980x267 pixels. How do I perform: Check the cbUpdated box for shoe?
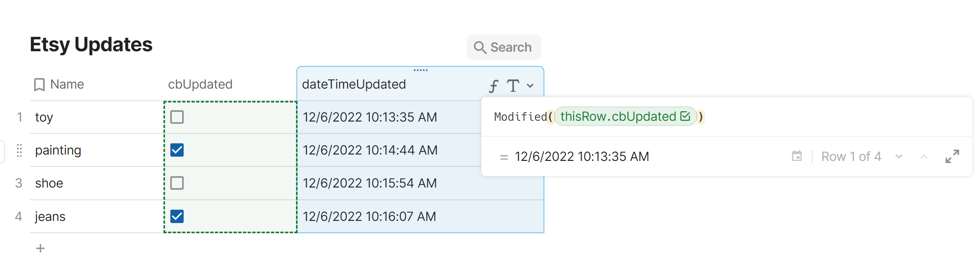pos(177,183)
